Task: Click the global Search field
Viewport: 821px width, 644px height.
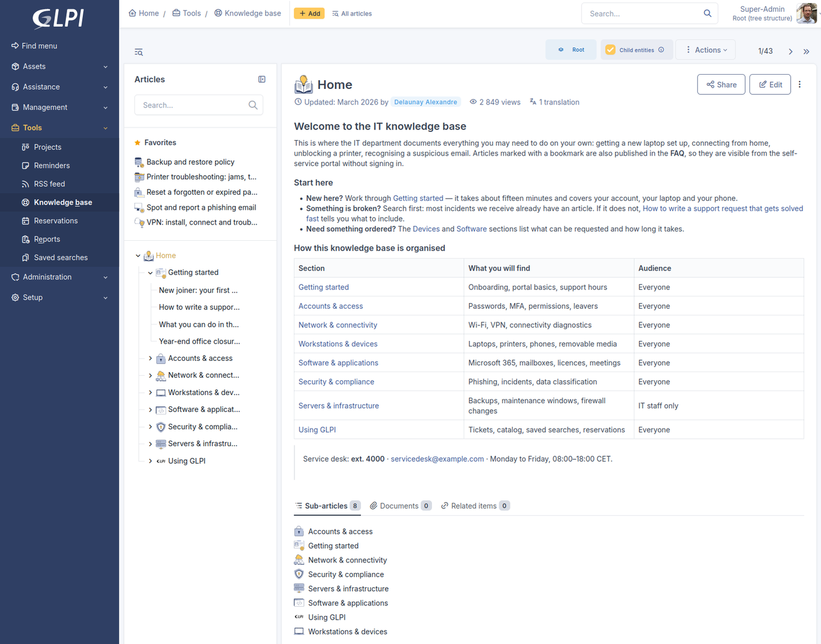Action: point(649,13)
